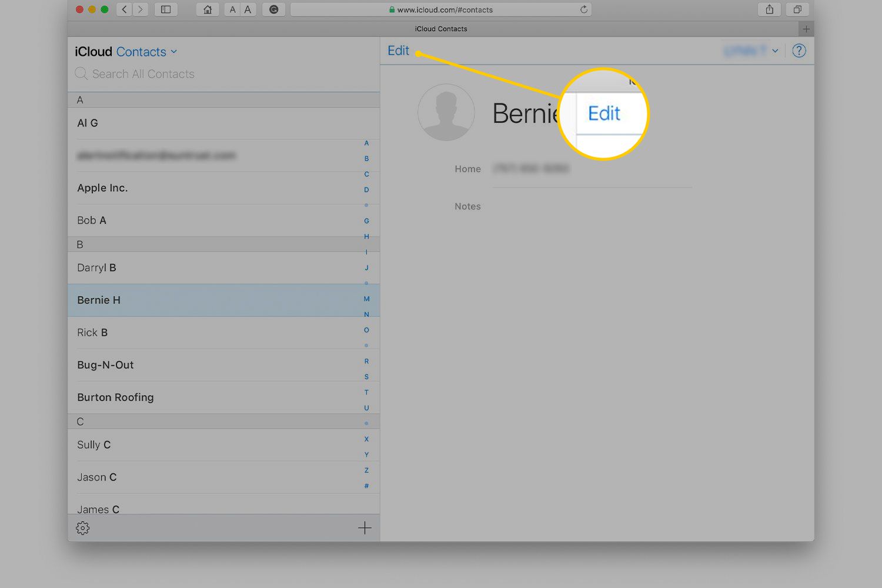Jump to letter A in index

point(366,143)
